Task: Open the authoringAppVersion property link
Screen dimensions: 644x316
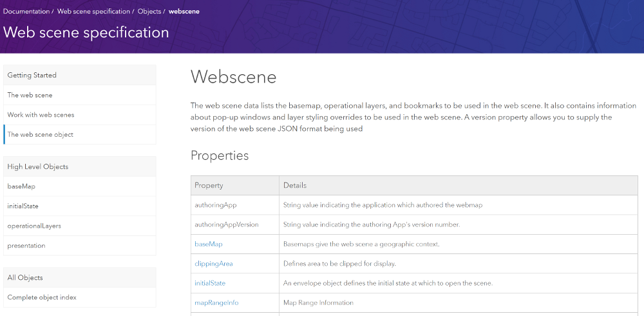Action: coord(227,224)
